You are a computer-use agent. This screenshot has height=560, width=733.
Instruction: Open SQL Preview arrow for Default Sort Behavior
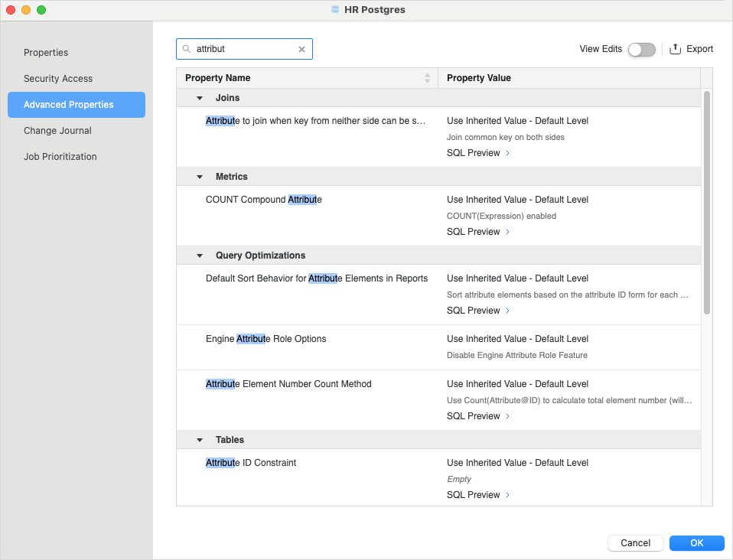coord(507,311)
